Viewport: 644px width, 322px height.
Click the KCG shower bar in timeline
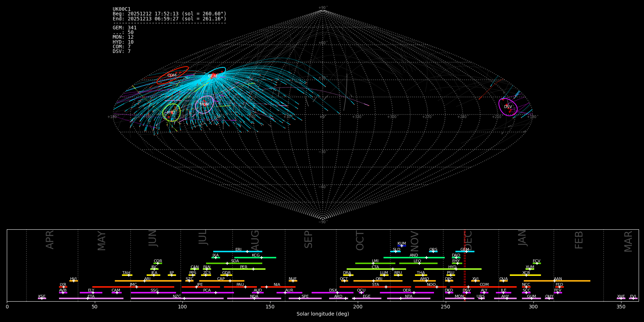coord(255,257)
